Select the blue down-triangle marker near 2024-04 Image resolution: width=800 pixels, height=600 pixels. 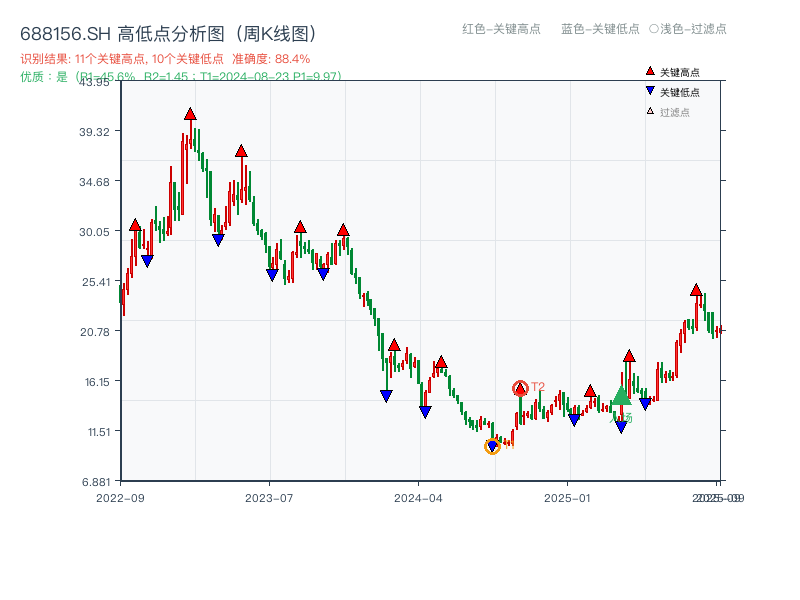(424, 412)
